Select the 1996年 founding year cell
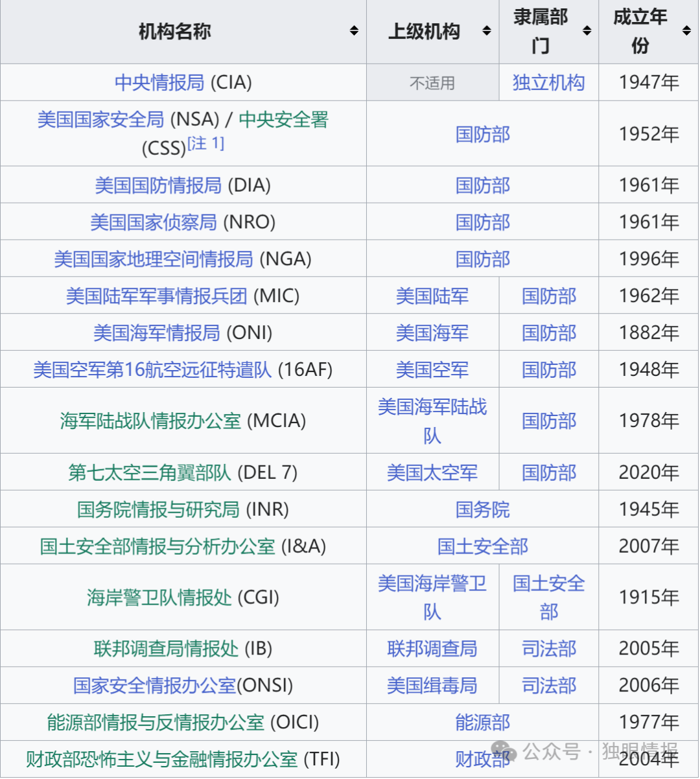 [649, 259]
